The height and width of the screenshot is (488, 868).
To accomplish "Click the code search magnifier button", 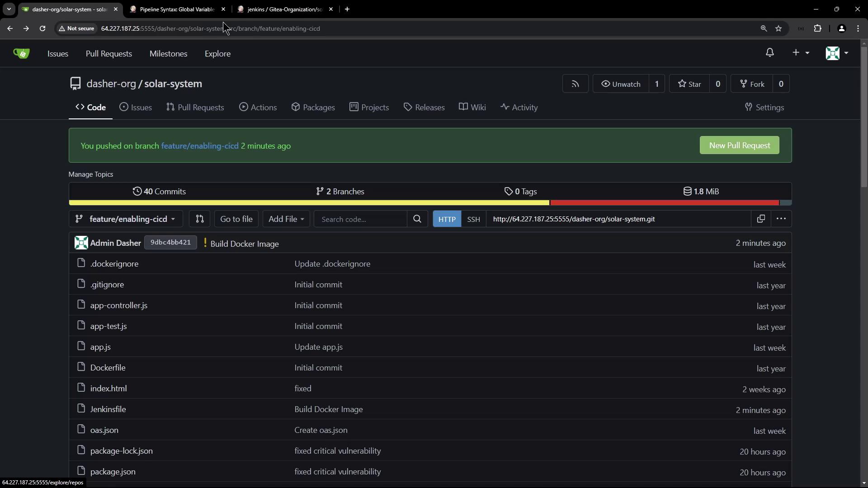I will click(x=417, y=219).
